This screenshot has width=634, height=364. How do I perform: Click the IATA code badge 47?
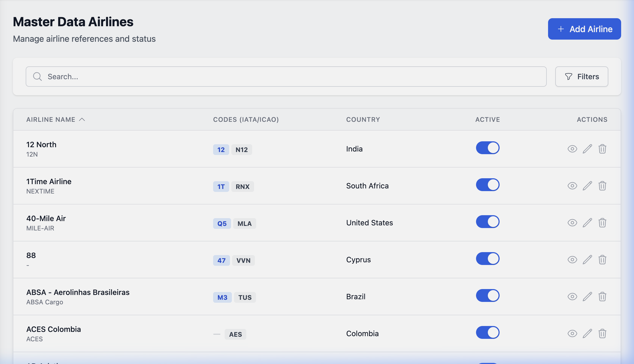click(221, 260)
